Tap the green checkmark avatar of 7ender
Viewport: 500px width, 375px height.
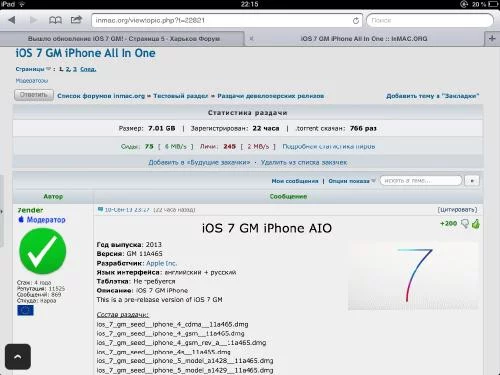pyautogui.click(x=43, y=251)
